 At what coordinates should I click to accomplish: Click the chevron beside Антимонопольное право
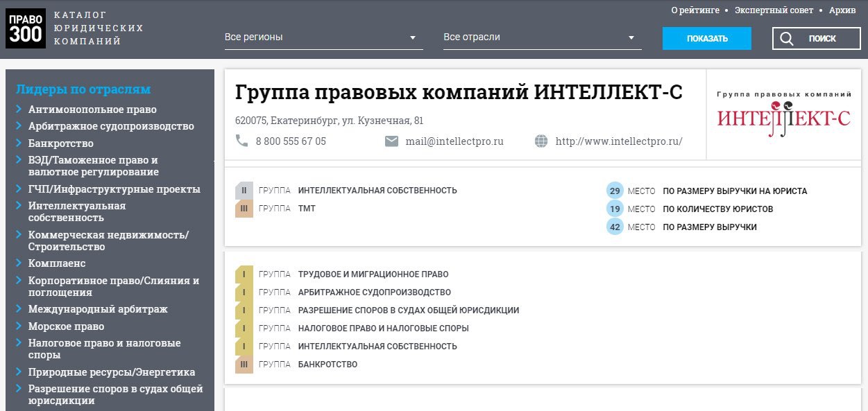coord(19,110)
